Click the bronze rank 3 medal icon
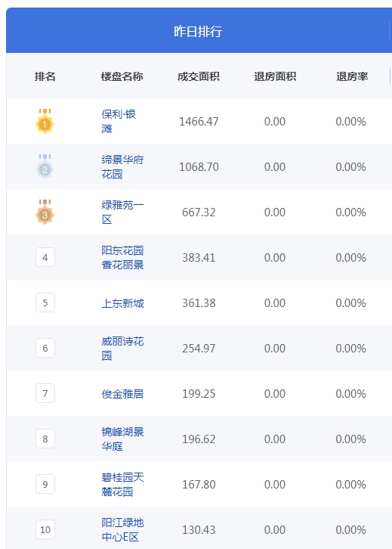Screen dimensions: 392x549 45,212
